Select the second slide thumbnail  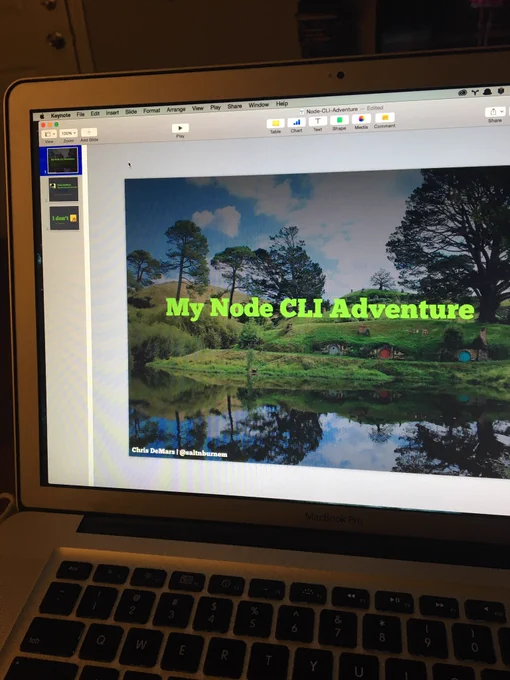63,189
